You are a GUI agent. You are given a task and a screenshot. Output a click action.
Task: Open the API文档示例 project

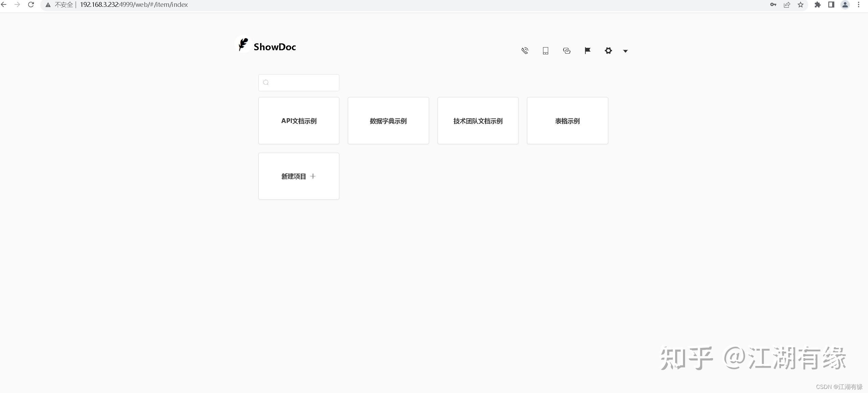point(299,121)
